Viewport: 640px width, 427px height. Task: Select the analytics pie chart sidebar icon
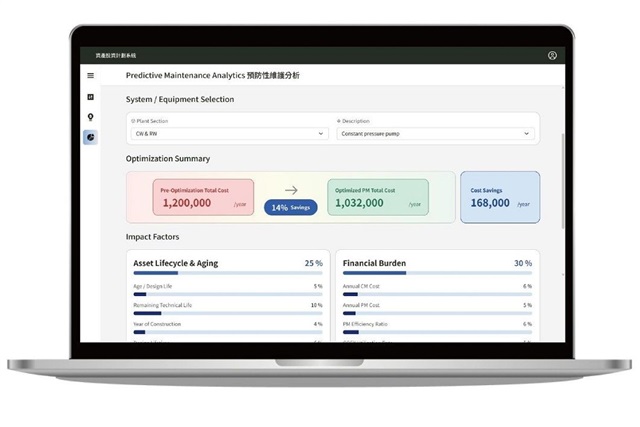[90, 137]
